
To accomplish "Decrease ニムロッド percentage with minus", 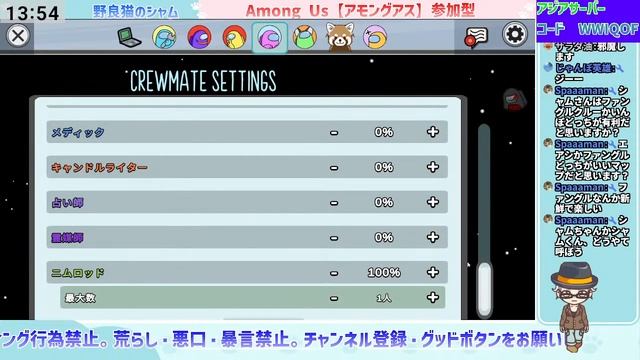I will coord(334,273).
